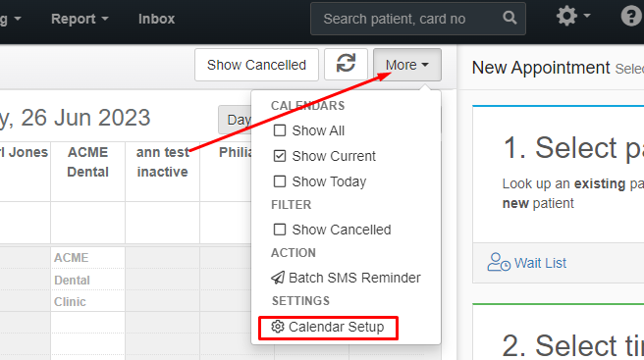Check Show Cancelled in the filter menu

[280, 230]
